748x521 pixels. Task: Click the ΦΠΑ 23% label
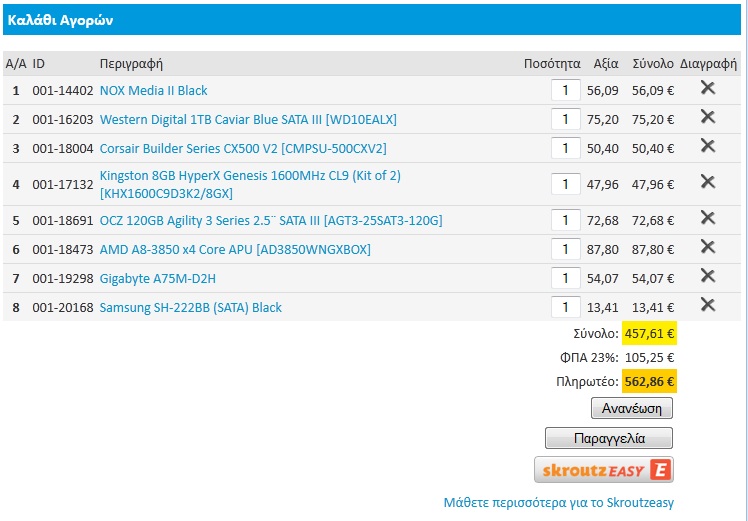(589, 357)
